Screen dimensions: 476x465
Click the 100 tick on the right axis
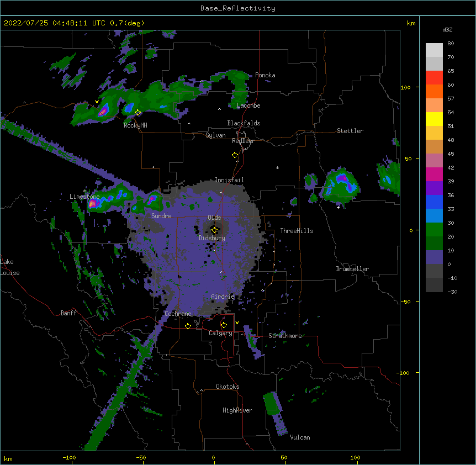(405, 87)
